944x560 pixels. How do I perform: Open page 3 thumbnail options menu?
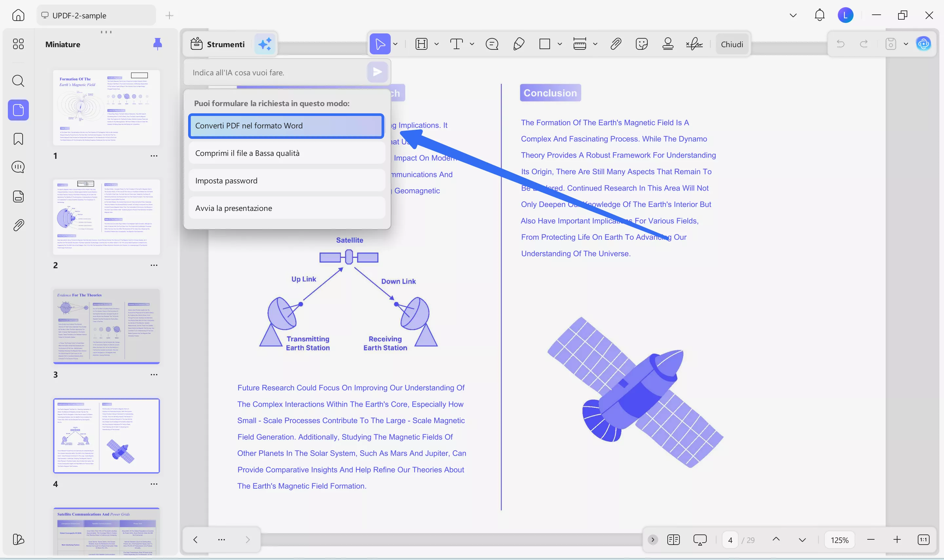pyautogui.click(x=154, y=374)
